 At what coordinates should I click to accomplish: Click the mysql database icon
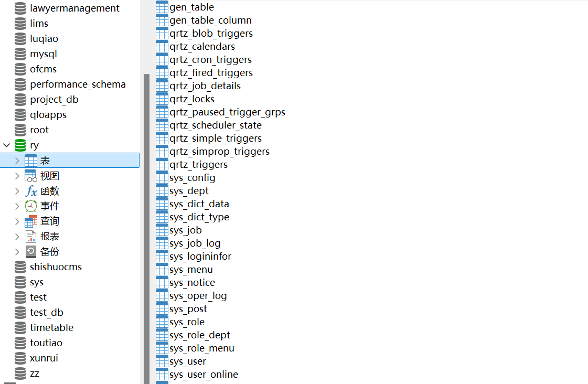pos(20,54)
